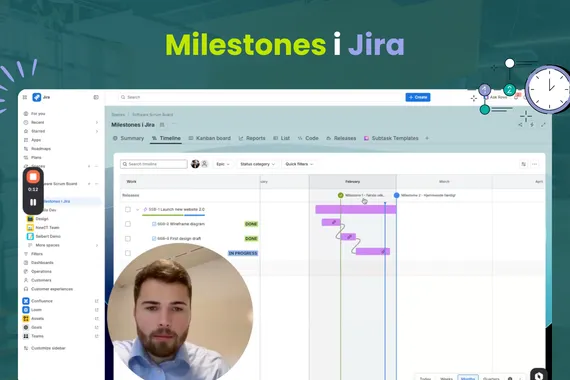
Task: Pause the screen recording
Action: tap(33, 202)
